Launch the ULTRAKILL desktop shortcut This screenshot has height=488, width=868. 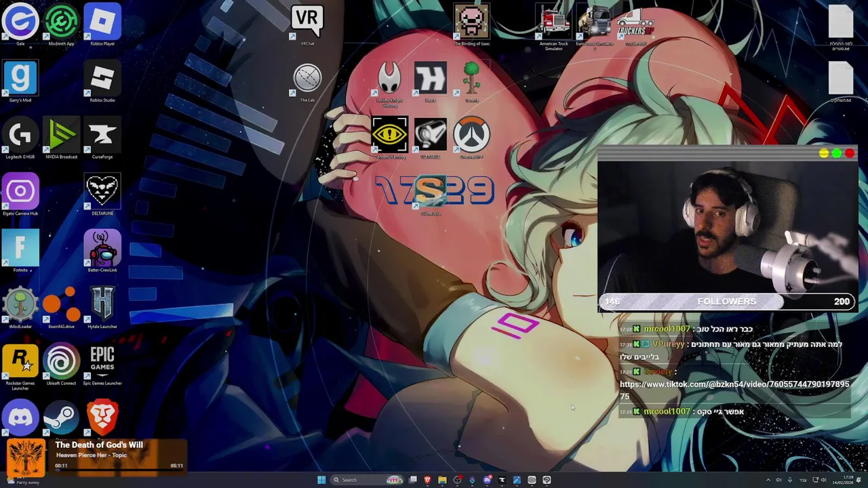coord(431,138)
